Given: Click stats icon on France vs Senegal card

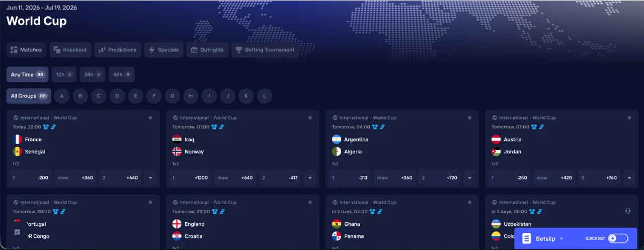Looking at the screenshot, I should [53, 127].
